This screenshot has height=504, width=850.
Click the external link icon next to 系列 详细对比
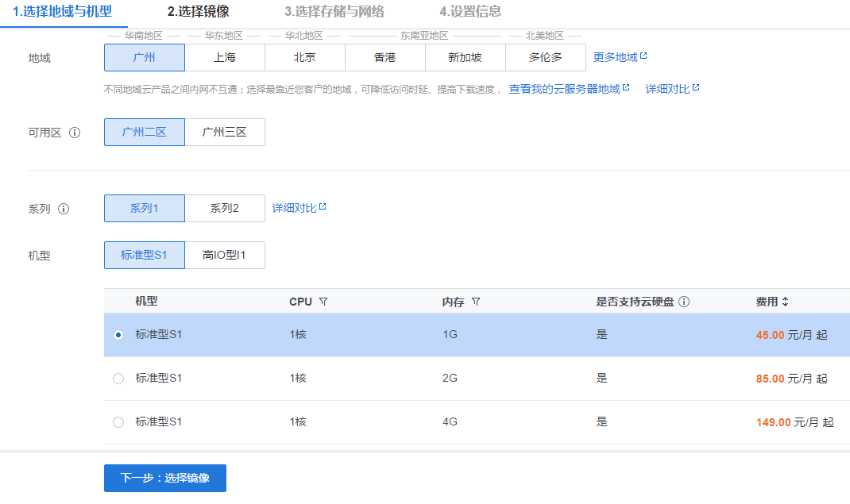coord(323,205)
